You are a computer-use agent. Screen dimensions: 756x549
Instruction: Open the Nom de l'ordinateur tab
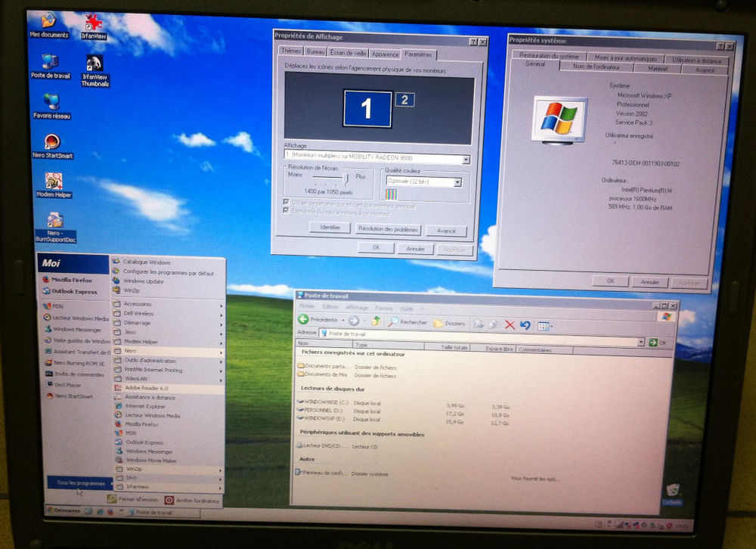(x=596, y=67)
